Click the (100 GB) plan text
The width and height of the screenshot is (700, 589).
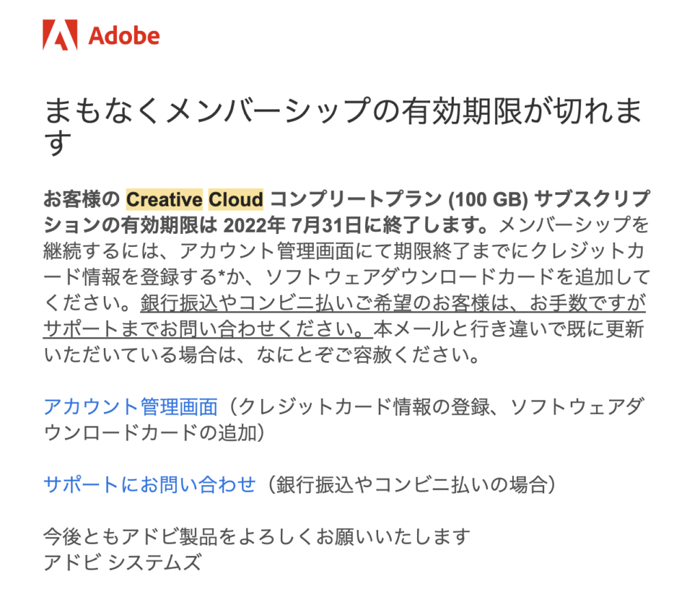click(486, 200)
